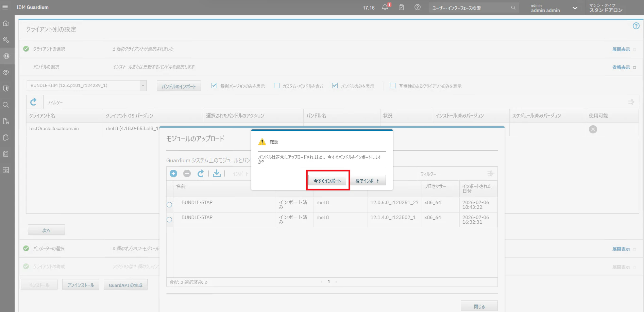Toggle 互換性のあるクライアントのみを表示 checkbox
The width and height of the screenshot is (644, 312).
coord(393,86)
